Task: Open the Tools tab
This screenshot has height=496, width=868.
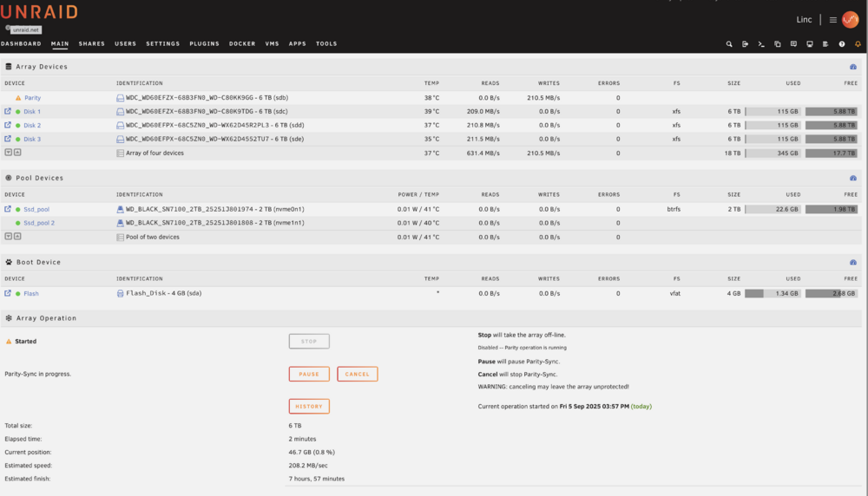Action: 326,43
